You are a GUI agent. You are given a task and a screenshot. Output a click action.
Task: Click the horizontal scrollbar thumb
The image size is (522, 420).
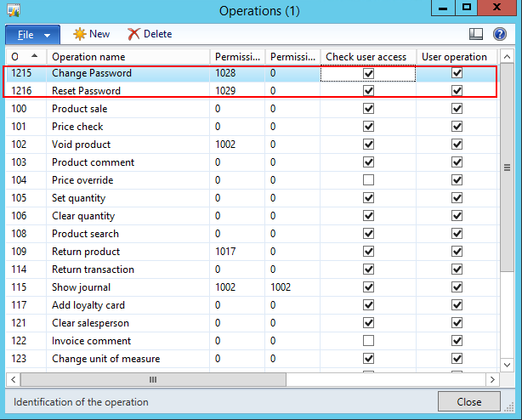pyautogui.click(x=153, y=379)
